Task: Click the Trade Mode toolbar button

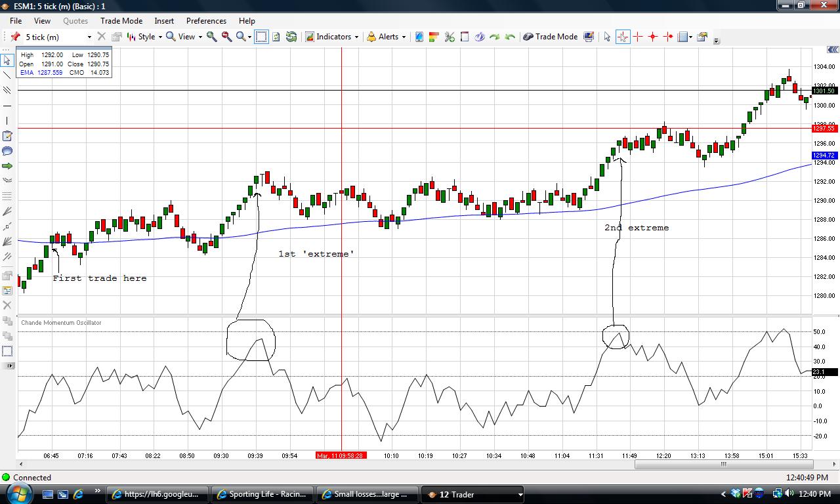Action: point(550,37)
